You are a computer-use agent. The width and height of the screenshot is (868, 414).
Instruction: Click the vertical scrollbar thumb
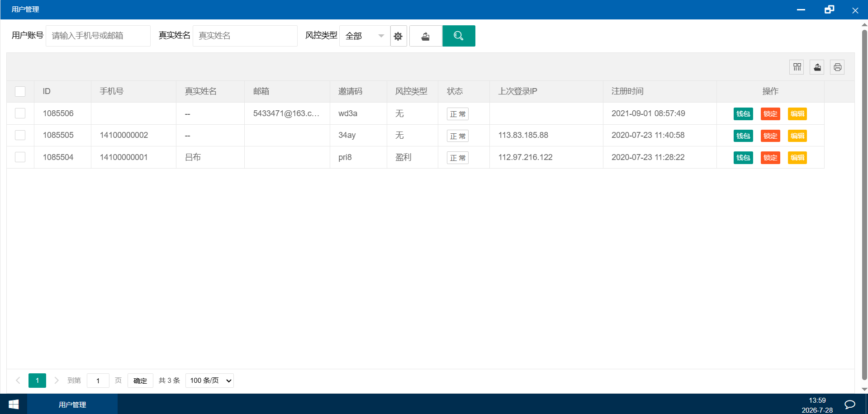pyautogui.click(x=864, y=205)
